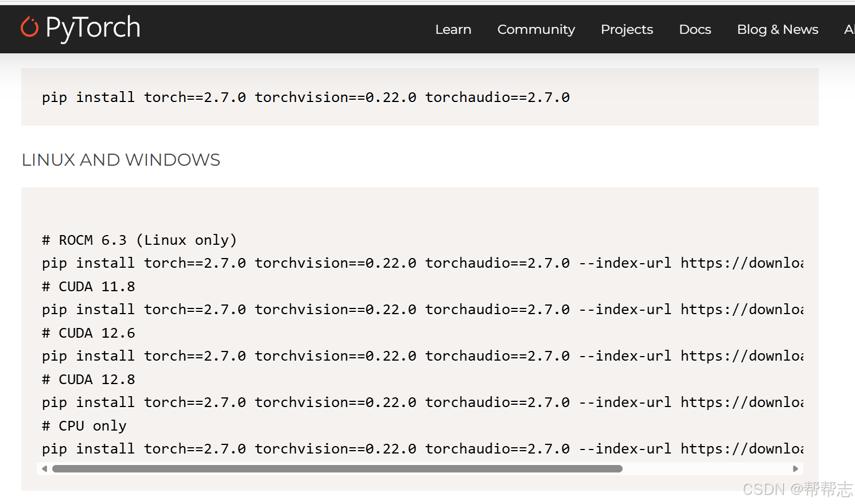Viewport: 855px width, 504px height.
Task: Open the Blog & News menu
Action: pos(778,29)
